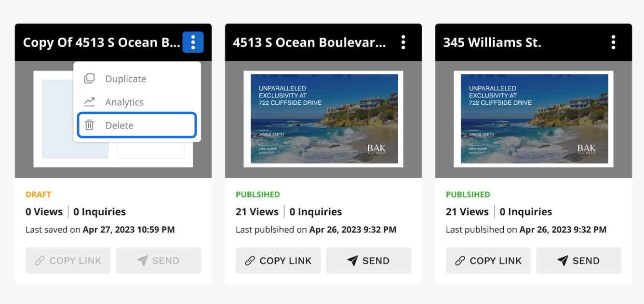
Task: Send the 345 Williams St. proposal
Action: click(579, 261)
